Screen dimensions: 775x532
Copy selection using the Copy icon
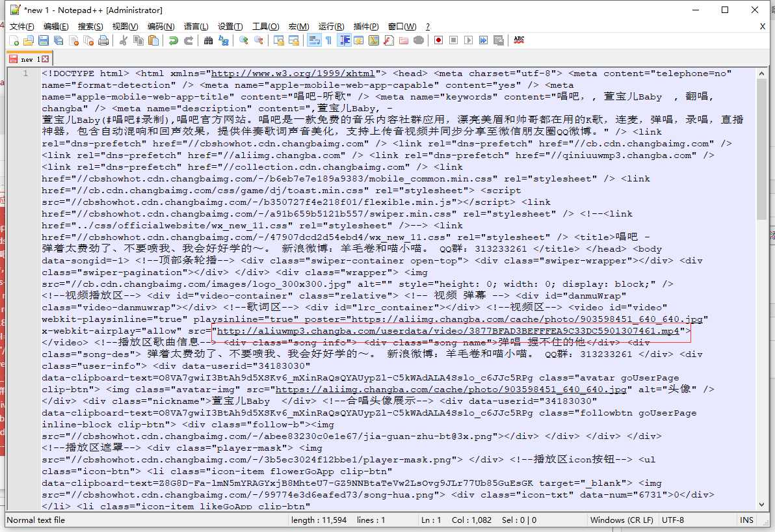click(x=138, y=40)
